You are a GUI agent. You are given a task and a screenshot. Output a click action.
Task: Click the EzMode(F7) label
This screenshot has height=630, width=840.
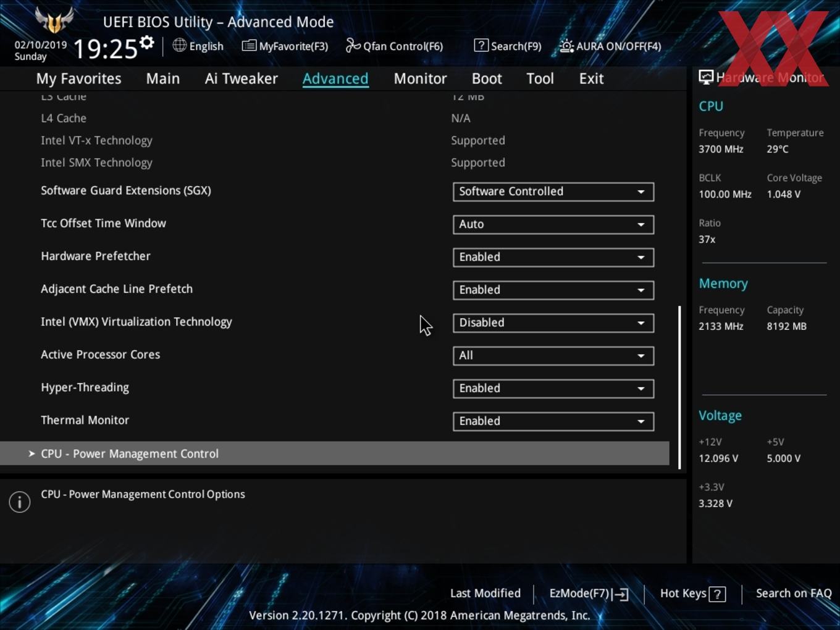(579, 593)
